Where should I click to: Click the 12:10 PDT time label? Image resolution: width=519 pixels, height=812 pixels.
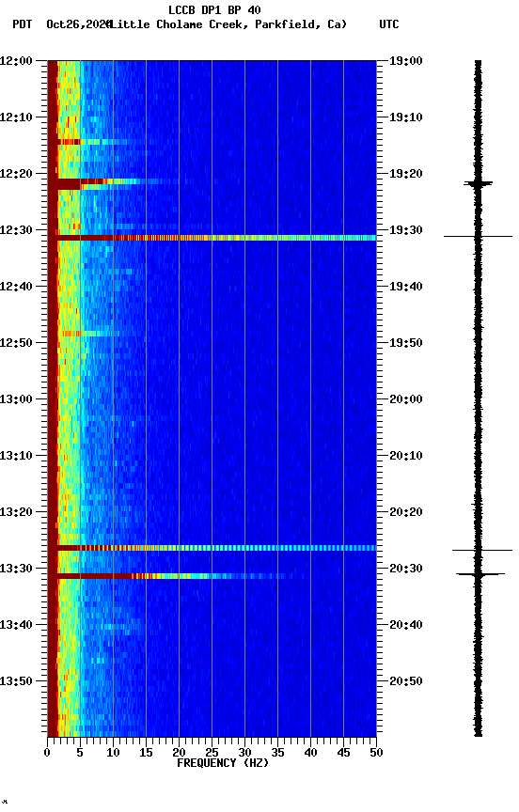point(16,117)
